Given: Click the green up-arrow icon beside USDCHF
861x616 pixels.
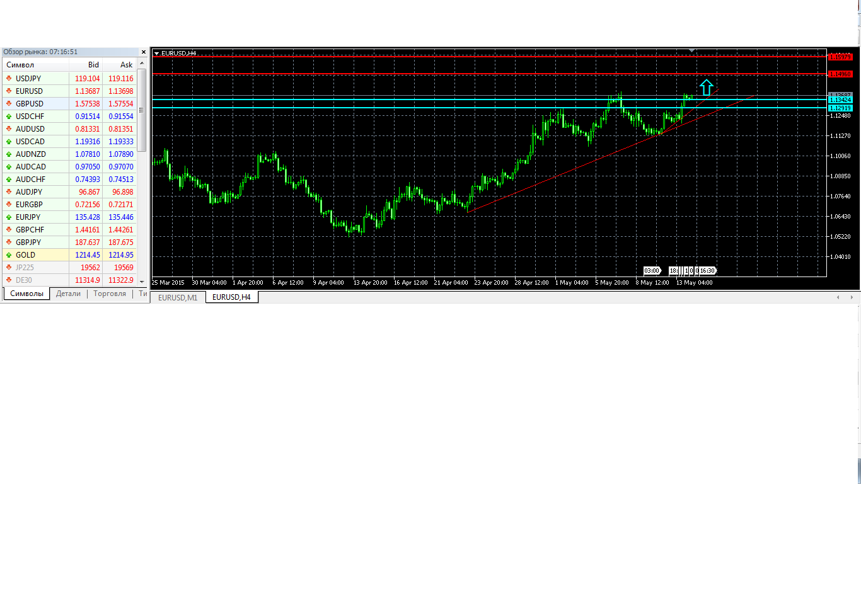Looking at the screenshot, I should point(9,117).
